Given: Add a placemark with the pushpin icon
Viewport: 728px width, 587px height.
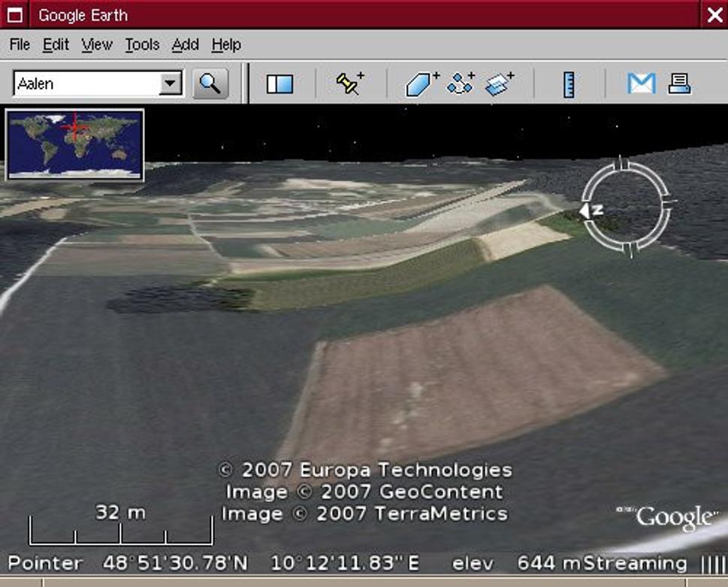Looking at the screenshot, I should point(350,83).
